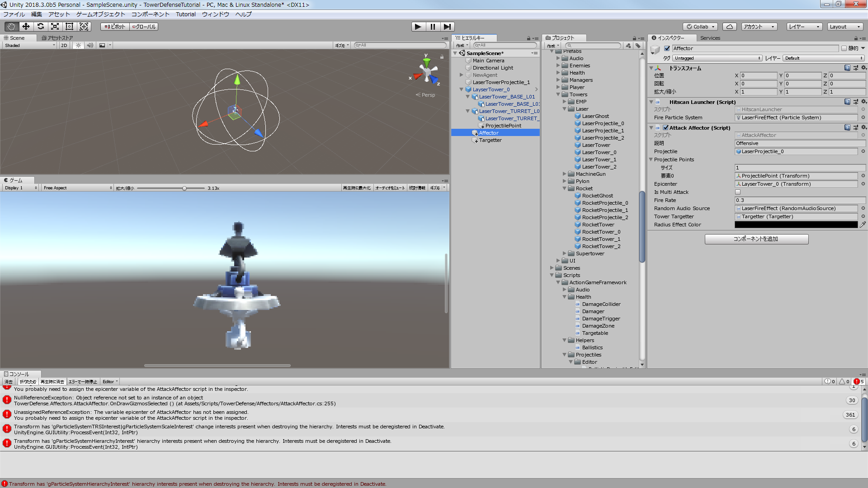868x488 pixels.
Task: Click the Pause button
Action: [433, 27]
